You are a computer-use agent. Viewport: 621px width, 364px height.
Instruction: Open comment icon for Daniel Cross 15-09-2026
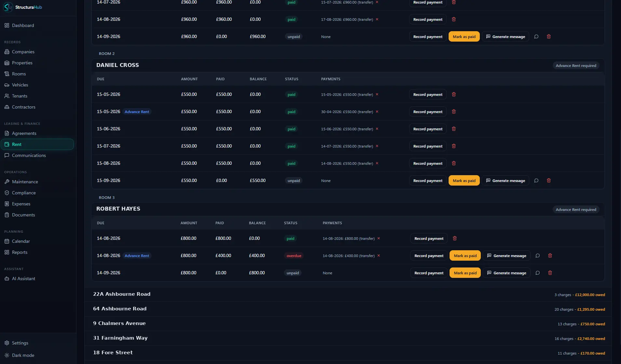[x=536, y=180]
